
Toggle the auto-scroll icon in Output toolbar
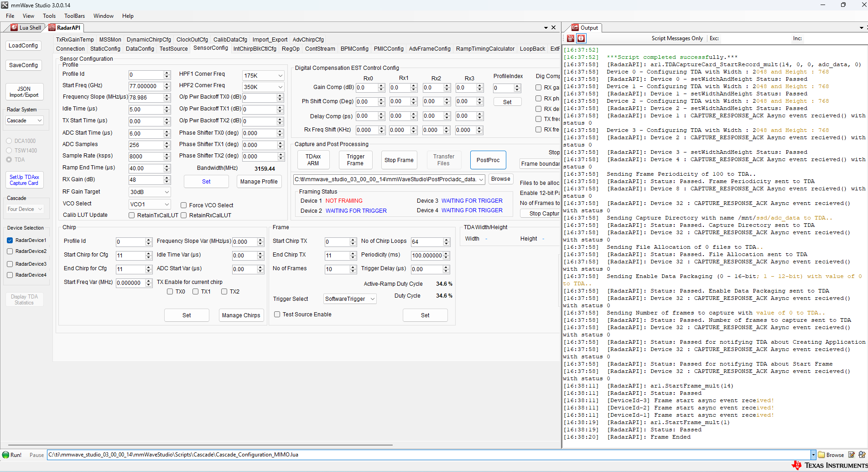click(581, 39)
